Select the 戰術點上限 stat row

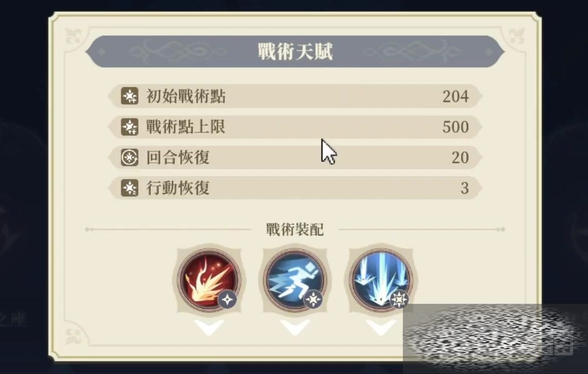tap(295, 127)
